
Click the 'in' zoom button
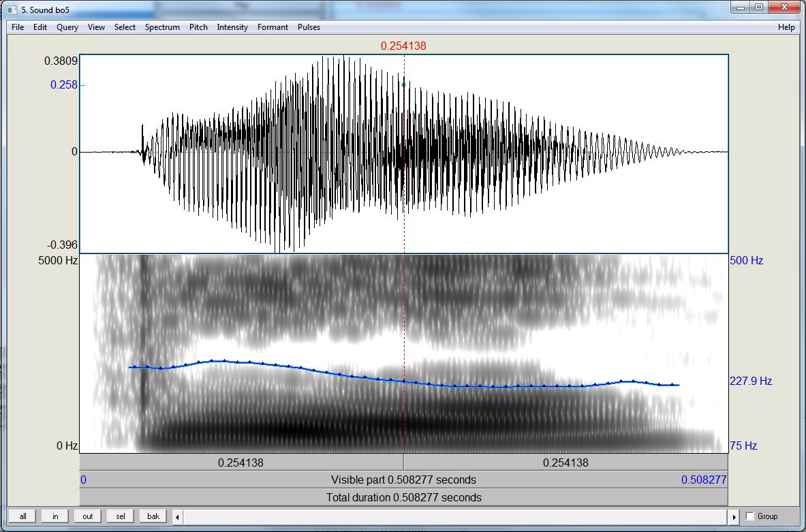point(55,516)
